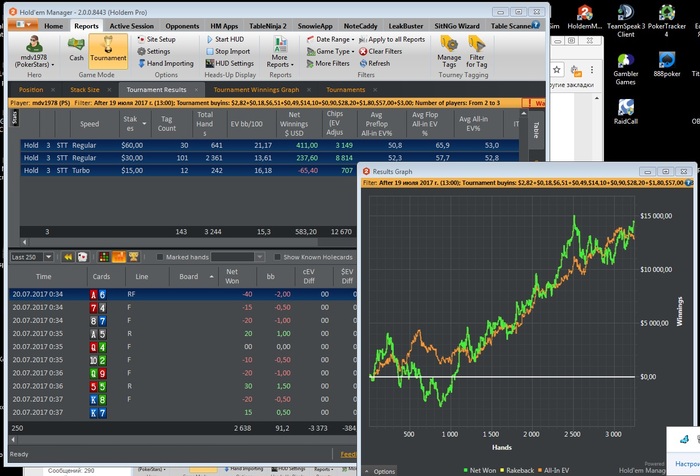Open the browser three-dot menu

(592, 70)
